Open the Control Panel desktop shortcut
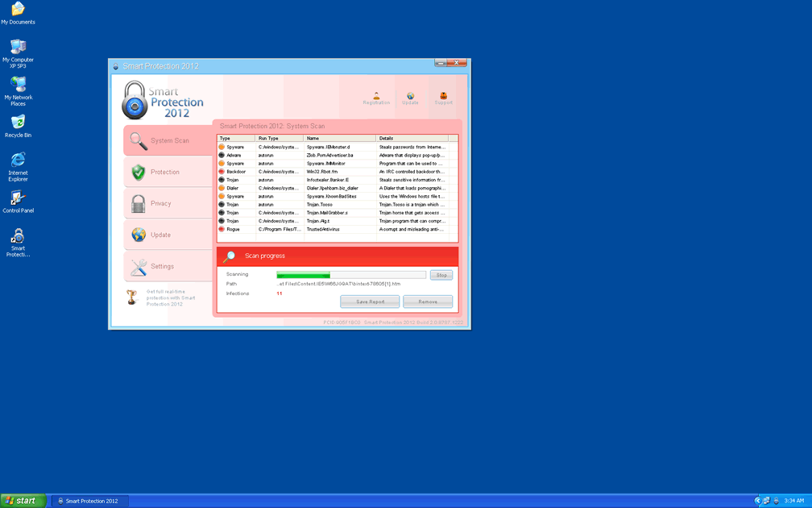Screen dimensions: 812x508 pyautogui.click(x=18, y=198)
